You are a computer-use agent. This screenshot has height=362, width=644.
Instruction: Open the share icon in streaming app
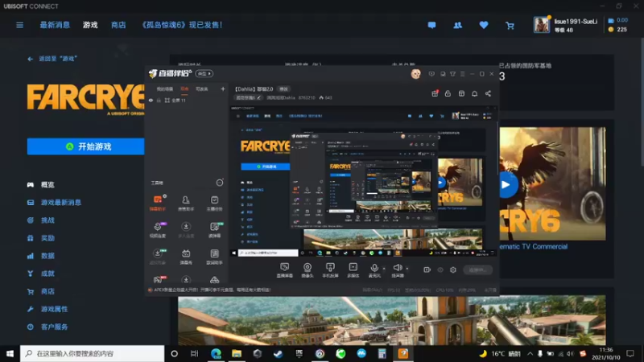click(488, 93)
